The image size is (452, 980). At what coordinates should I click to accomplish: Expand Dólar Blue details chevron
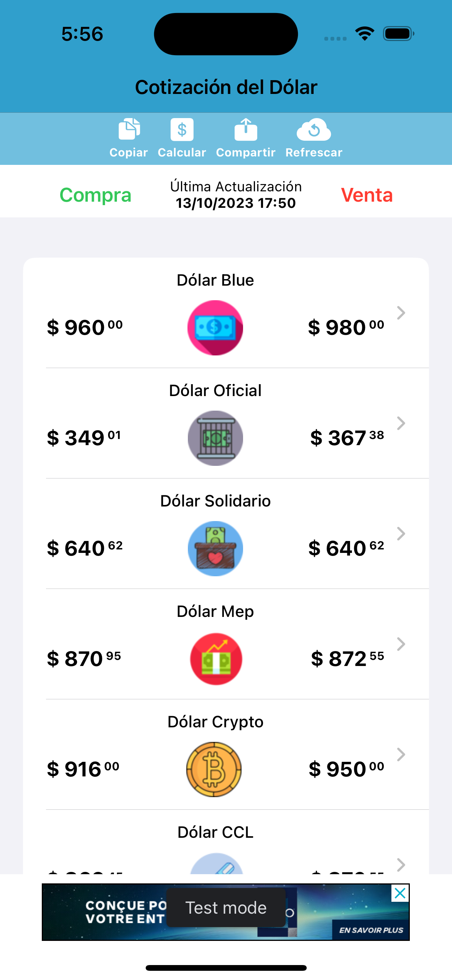(401, 313)
